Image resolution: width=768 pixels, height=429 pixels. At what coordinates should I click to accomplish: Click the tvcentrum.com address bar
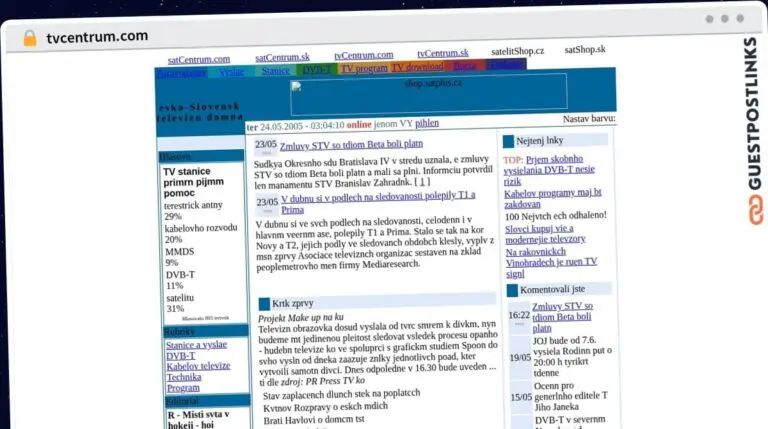click(97, 36)
